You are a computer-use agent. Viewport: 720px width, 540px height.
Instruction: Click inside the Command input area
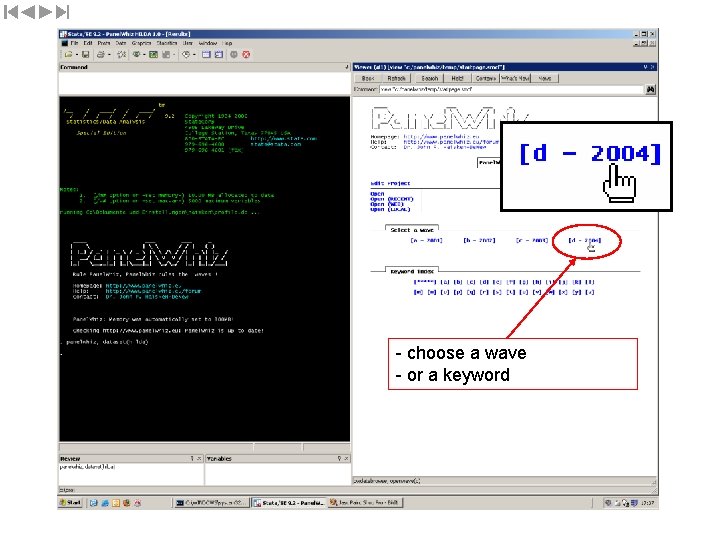pyautogui.click(x=204, y=83)
